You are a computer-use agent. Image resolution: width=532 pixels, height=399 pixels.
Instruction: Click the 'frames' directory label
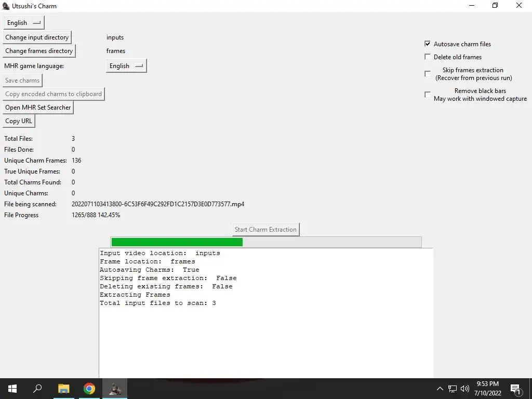[116, 51]
